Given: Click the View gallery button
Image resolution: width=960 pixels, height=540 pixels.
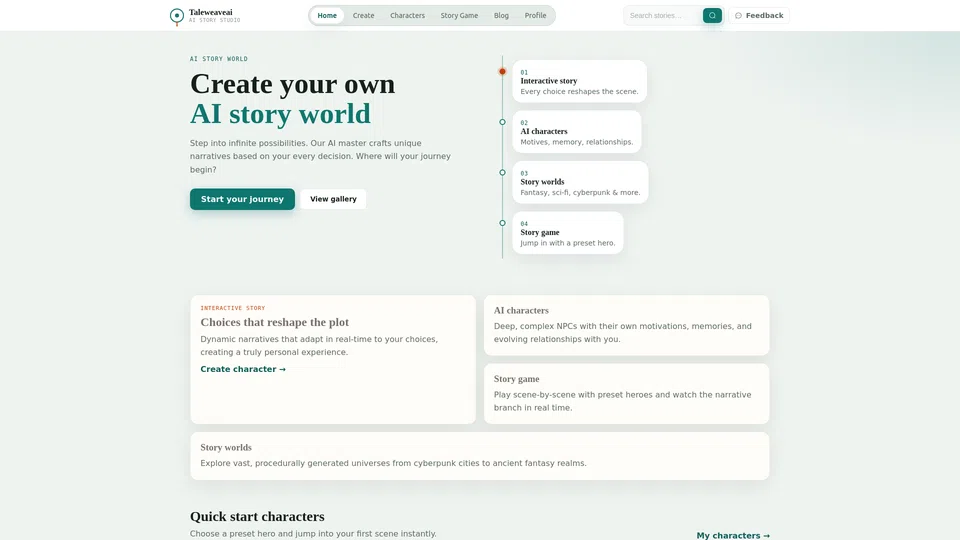Looking at the screenshot, I should pos(333,199).
